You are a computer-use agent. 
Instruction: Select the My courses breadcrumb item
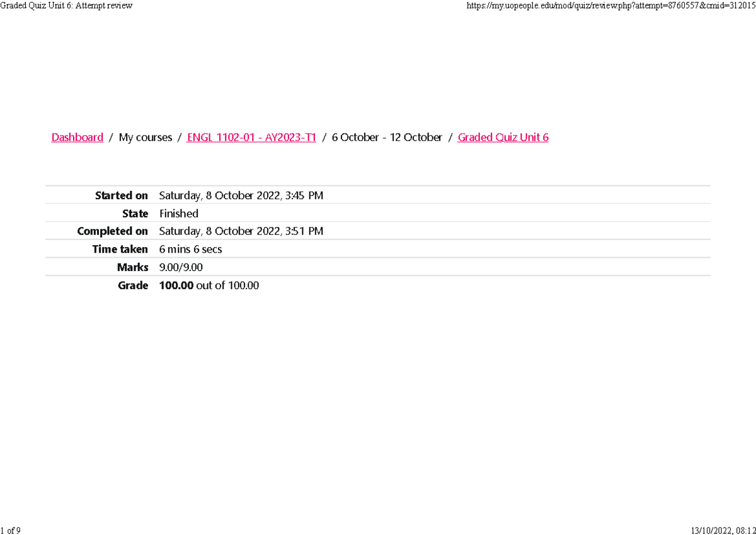coord(145,137)
